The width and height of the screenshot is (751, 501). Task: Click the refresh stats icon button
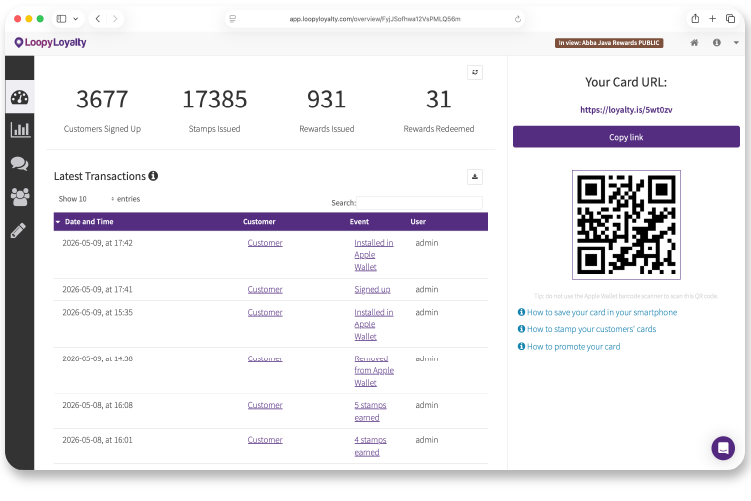click(475, 72)
